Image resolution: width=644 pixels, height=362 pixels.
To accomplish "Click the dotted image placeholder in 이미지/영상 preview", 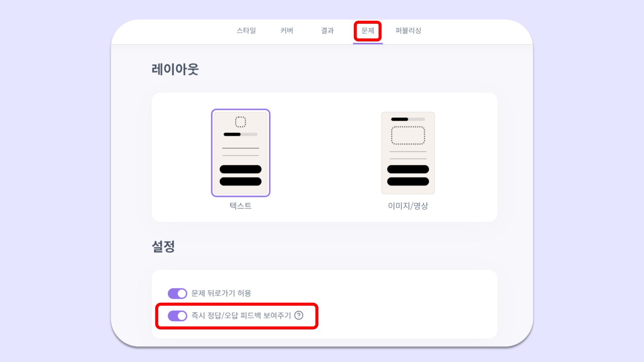I will coord(408,136).
